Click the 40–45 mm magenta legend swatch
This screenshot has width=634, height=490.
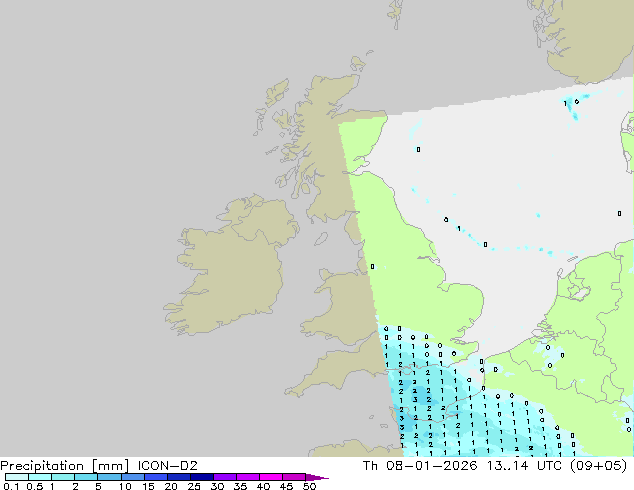(271, 477)
